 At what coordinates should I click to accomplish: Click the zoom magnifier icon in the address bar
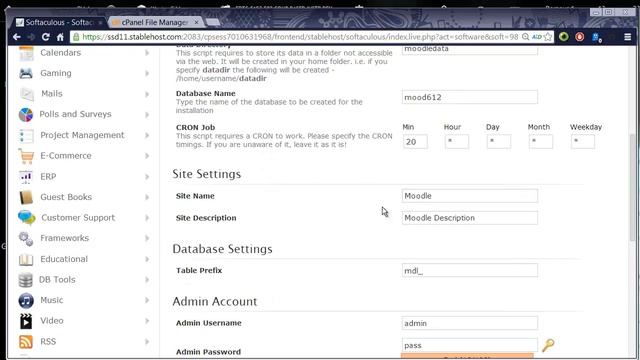point(526,37)
